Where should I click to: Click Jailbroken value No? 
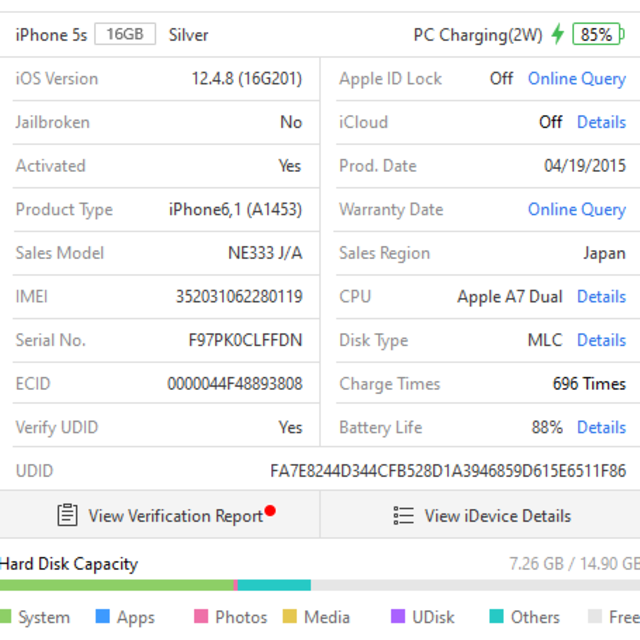[x=291, y=122]
